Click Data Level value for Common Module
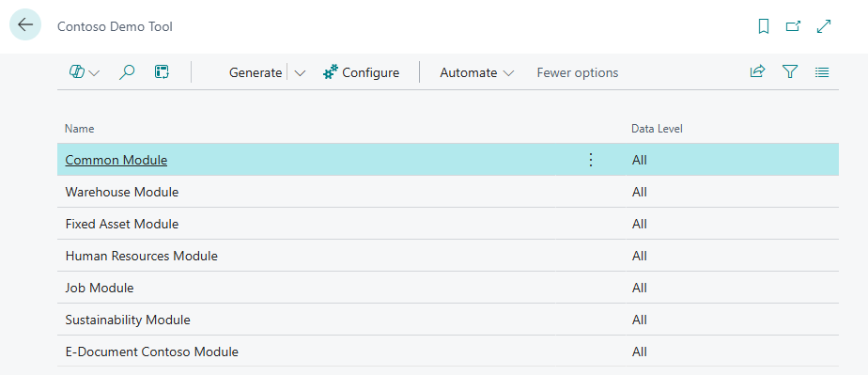This screenshot has height=375, width=868. (x=640, y=160)
